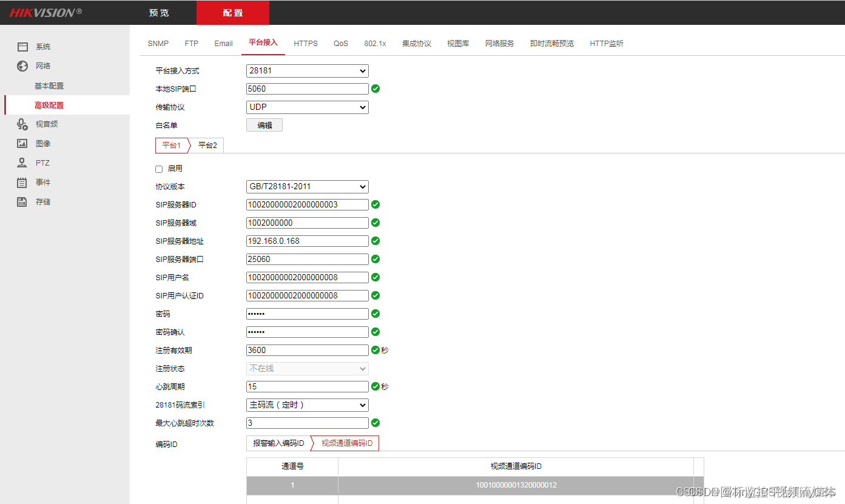Image resolution: width=845 pixels, height=504 pixels.
Task: Click the 密码 password field
Action: tap(308, 314)
